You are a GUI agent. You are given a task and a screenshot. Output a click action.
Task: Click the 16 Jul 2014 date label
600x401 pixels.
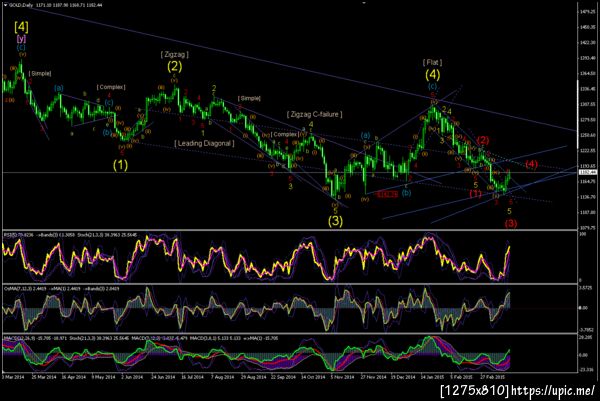[192, 377]
